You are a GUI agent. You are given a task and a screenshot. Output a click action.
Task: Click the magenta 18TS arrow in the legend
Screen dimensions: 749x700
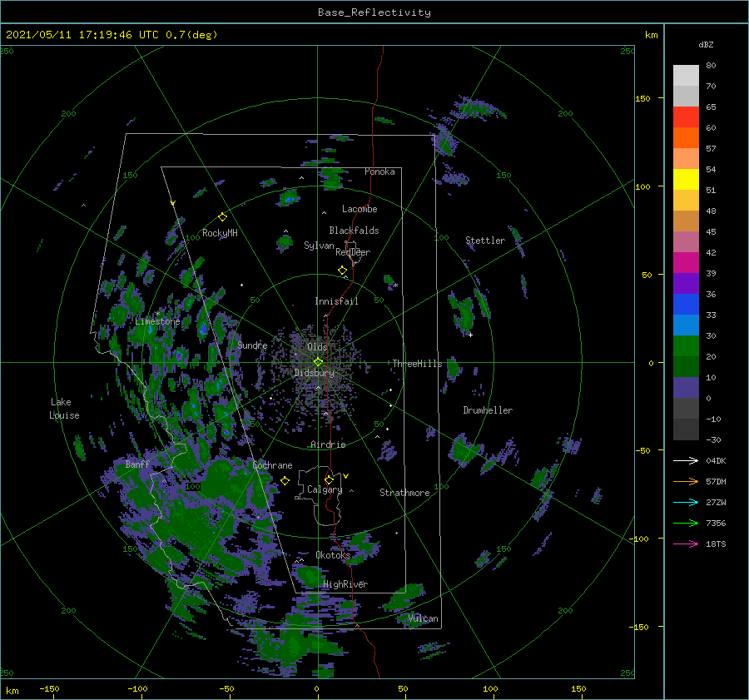point(686,544)
